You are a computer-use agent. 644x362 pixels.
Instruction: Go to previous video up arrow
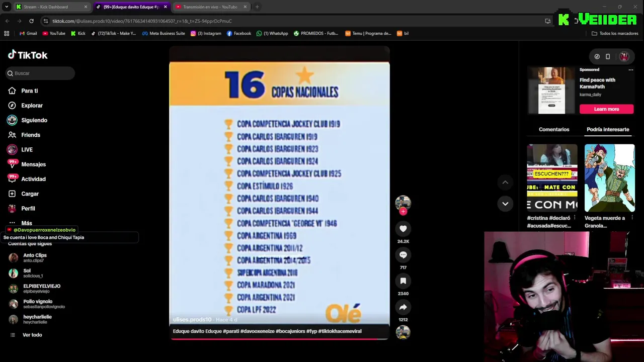click(x=505, y=182)
